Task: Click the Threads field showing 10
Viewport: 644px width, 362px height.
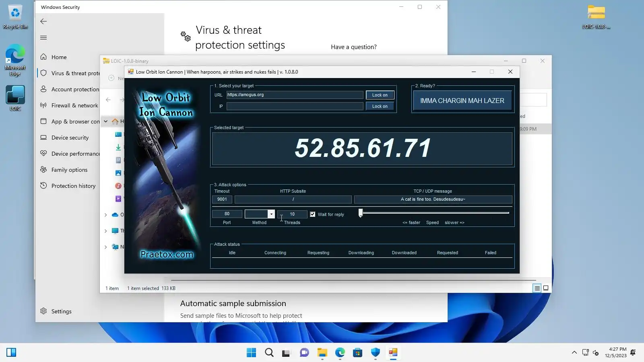Action: [x=292, y=214]
